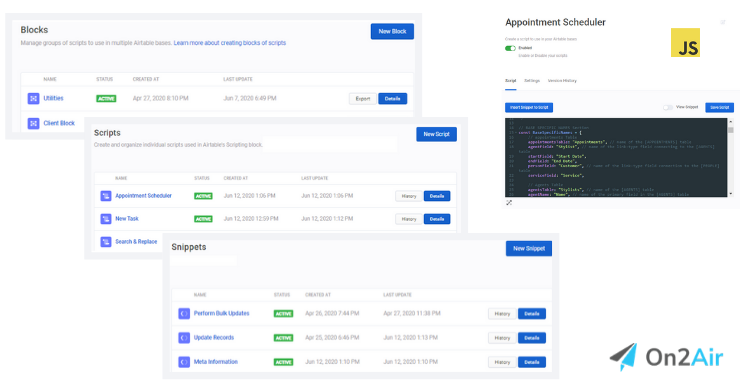This screenshot has width=740, height=392.
Task: Open the New Task script link
Action: pyautogui.click(x=127, y=219)
